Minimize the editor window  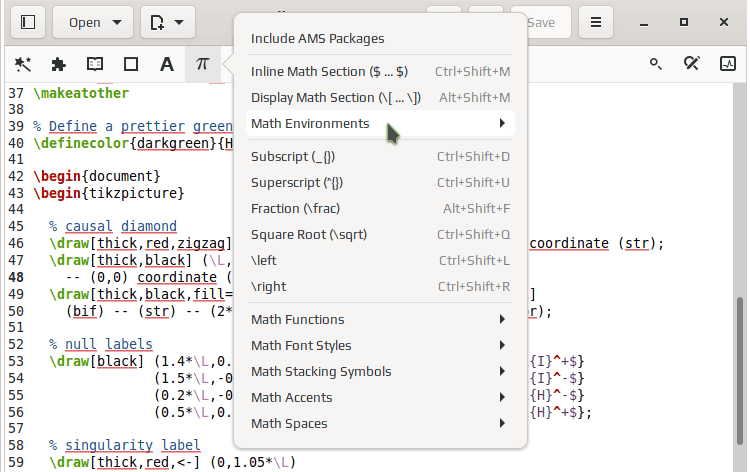644,22
